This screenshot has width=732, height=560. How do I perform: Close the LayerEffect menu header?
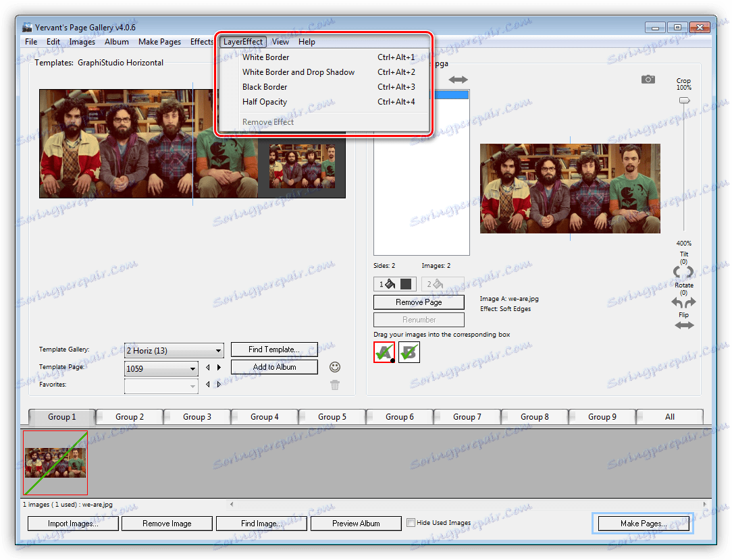[242, 42]
